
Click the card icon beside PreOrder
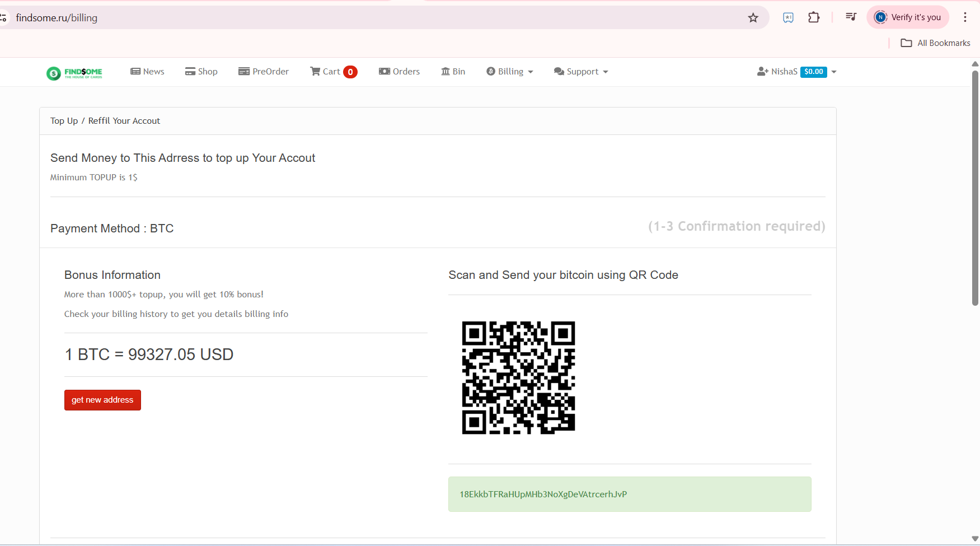(x=243, y=71)
